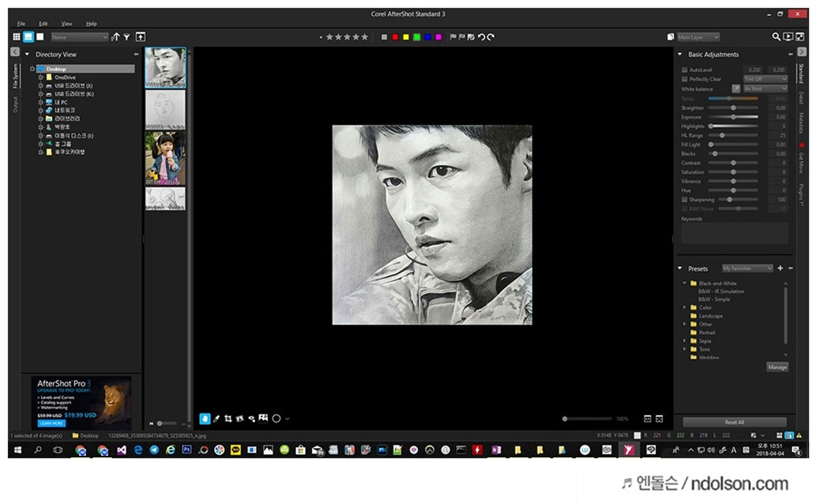817x504 pixels.
Task: Open the Help menu
Action: (92, 24)
